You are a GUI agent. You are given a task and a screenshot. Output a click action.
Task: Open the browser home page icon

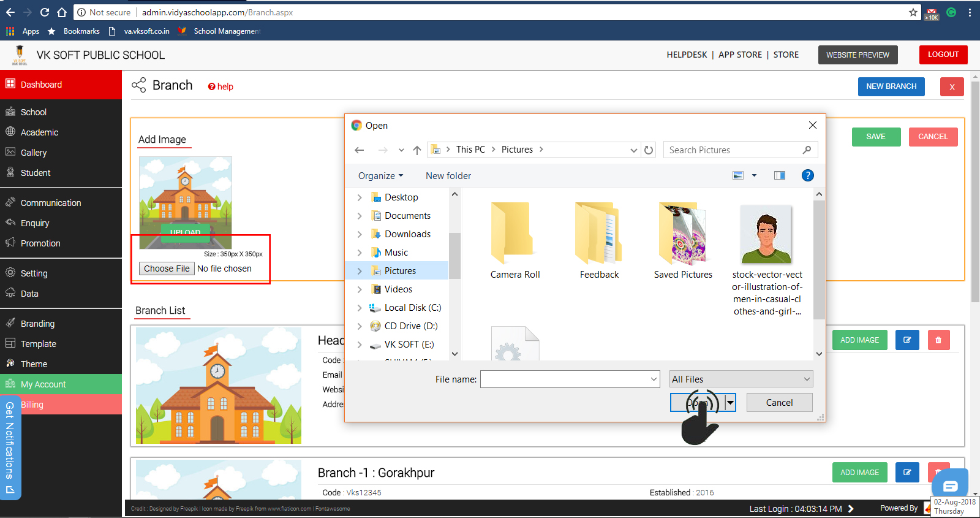pyautogui.click(x=62, y=12)
